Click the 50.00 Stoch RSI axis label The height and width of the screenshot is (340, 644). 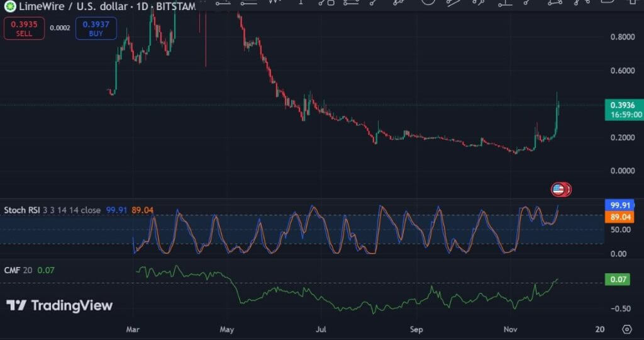point(621,229)
